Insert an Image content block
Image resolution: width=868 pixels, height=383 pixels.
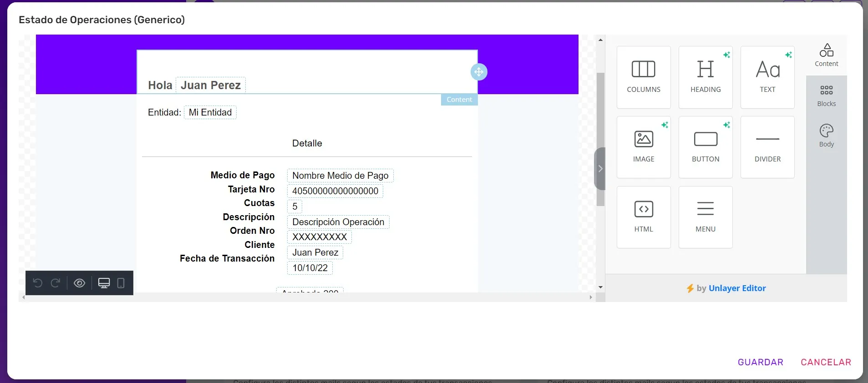point(644,147)
